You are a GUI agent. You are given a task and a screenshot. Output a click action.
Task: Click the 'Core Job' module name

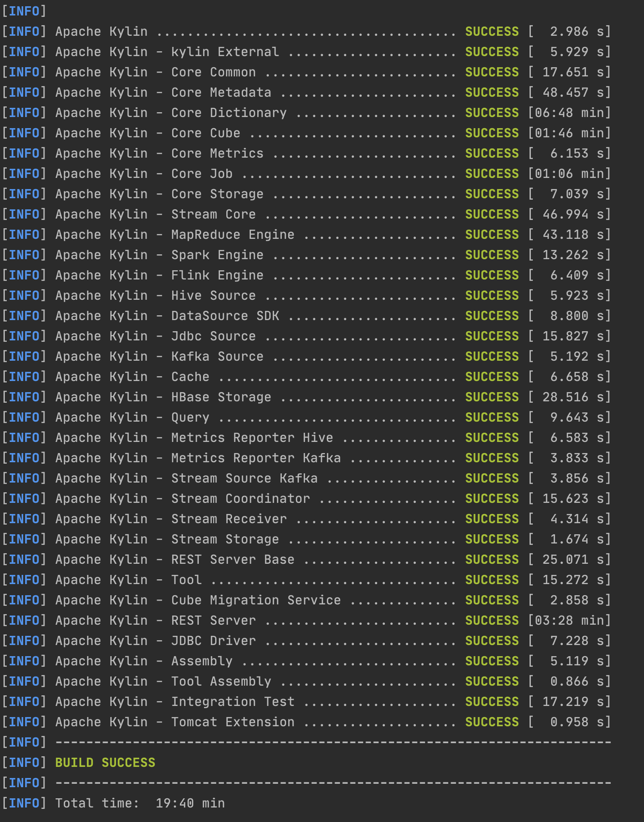click(x=202, y=174)
